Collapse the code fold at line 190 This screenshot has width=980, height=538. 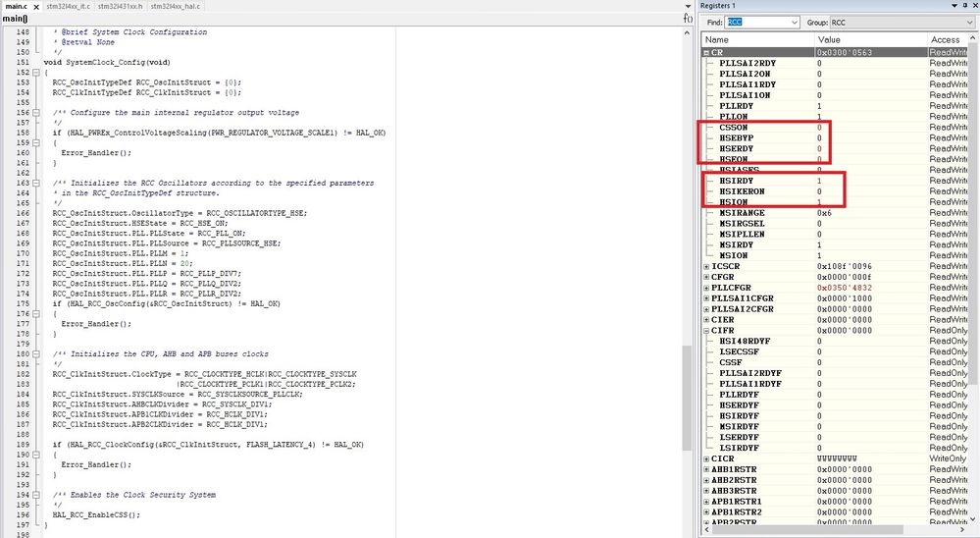pos(37,455)
